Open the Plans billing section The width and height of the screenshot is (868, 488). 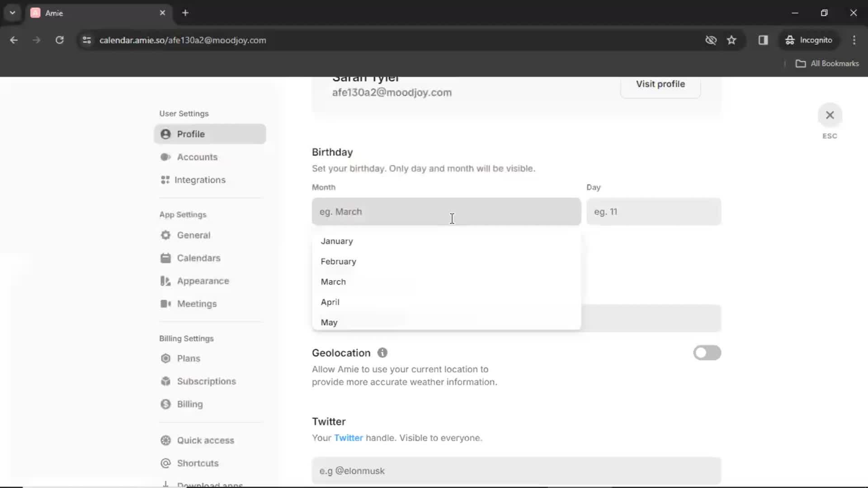tap(189, 358)
